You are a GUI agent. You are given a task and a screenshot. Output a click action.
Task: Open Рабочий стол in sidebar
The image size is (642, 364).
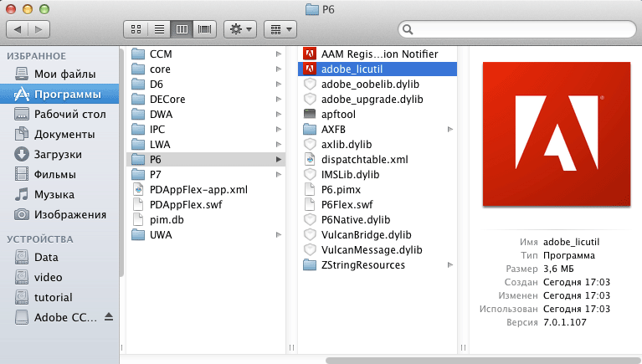(x=59, y=115)
